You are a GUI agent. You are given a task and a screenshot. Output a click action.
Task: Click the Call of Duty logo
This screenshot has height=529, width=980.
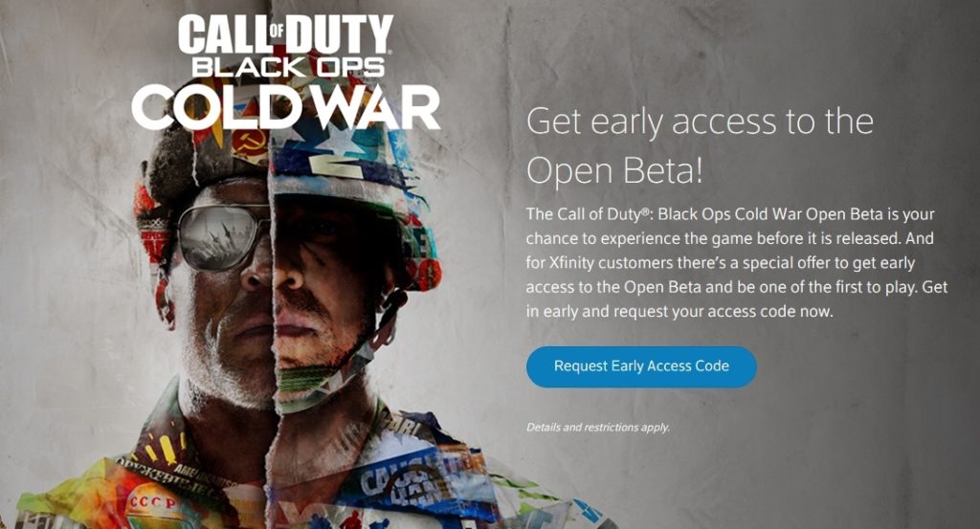(x=285, y=34)
